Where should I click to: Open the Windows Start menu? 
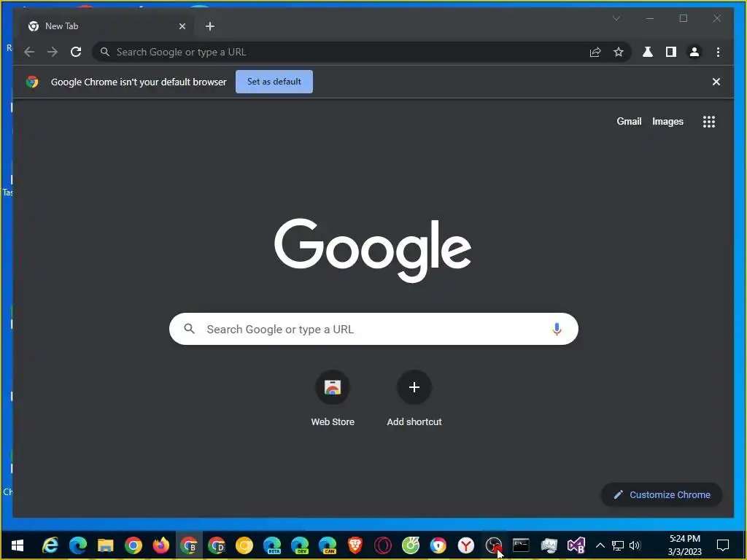18,545
